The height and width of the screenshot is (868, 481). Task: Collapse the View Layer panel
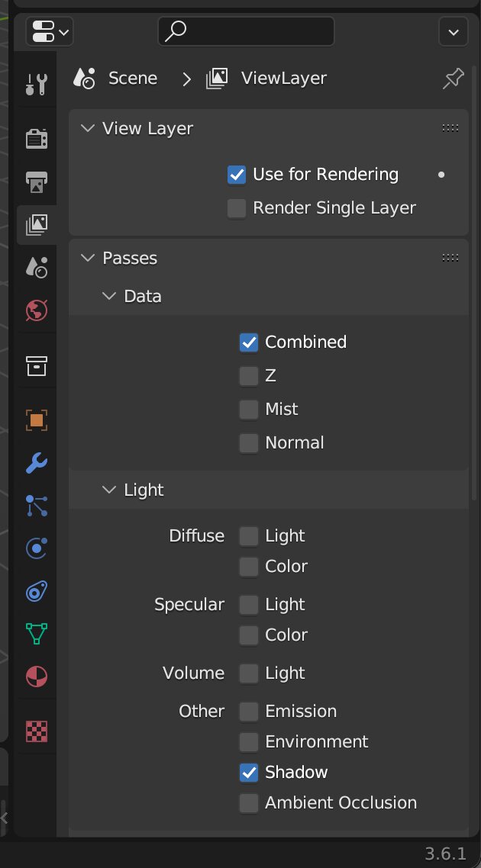(x=89, y=129)
